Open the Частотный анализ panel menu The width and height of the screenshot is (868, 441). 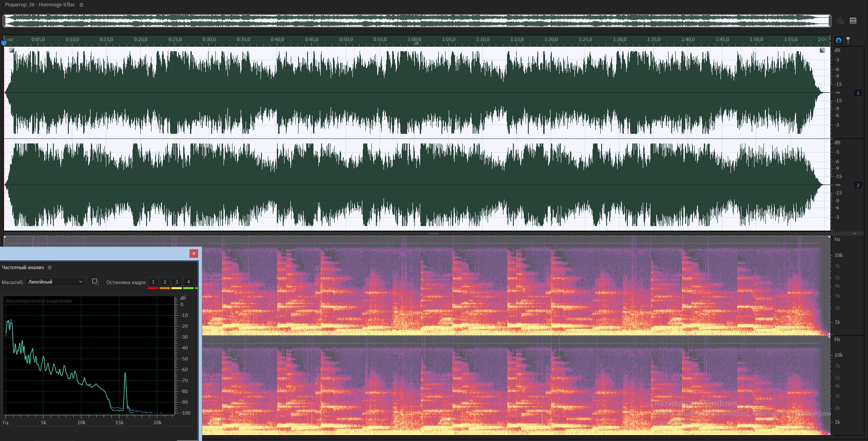(50, 267)
